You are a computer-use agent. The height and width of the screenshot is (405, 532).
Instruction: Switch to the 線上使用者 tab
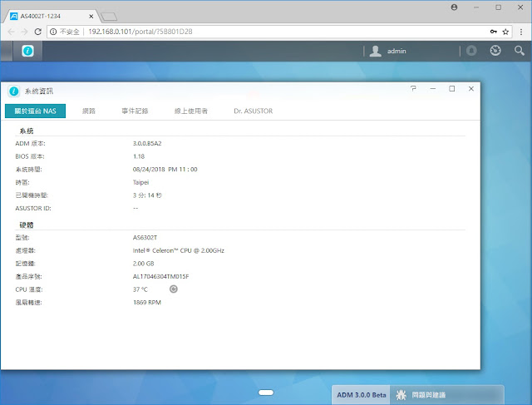point(191,111)
